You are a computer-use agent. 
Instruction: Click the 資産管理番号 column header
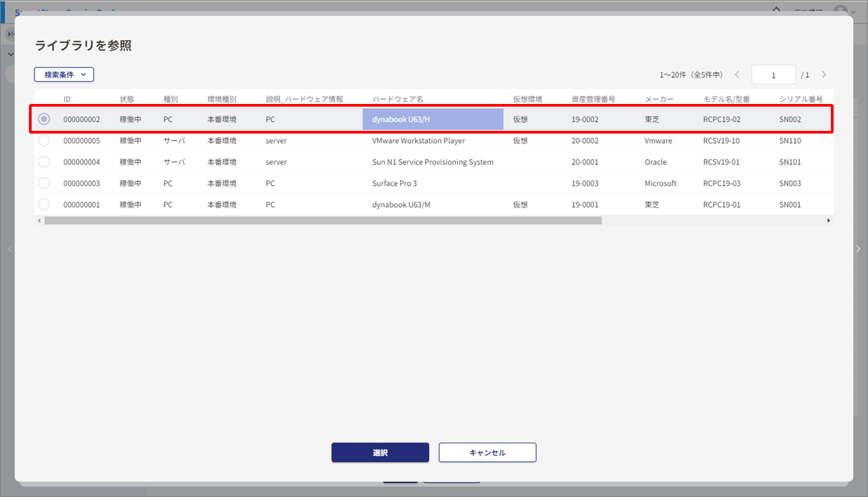pyautogui.click(x=593, y=99)
